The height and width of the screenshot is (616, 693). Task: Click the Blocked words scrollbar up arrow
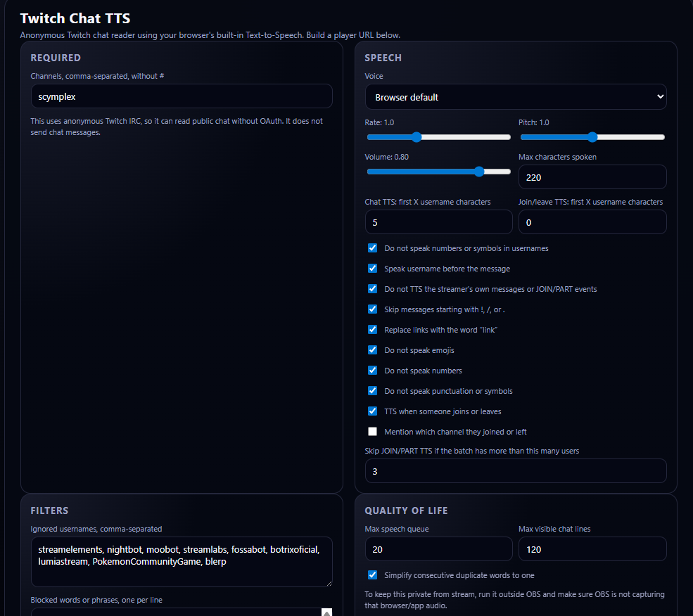click(326, 612)
